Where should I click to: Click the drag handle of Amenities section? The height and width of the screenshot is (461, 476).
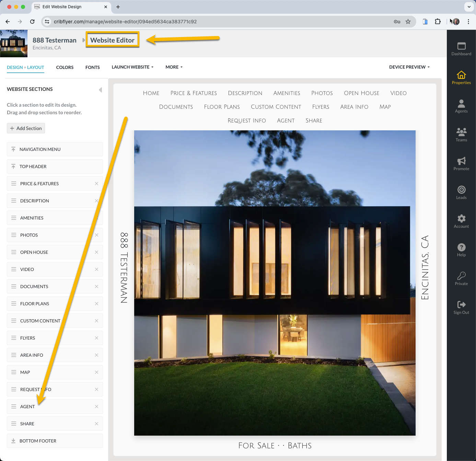pos(14,218)
